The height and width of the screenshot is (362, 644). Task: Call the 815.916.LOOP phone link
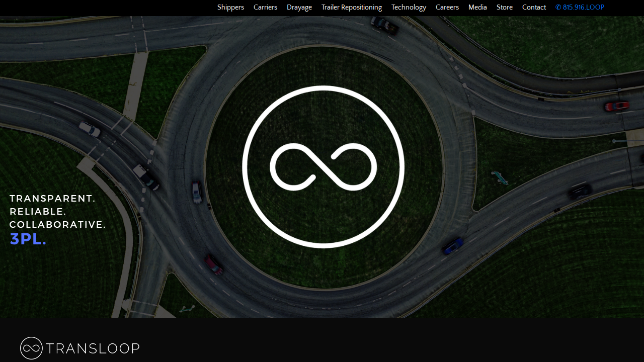580,8
